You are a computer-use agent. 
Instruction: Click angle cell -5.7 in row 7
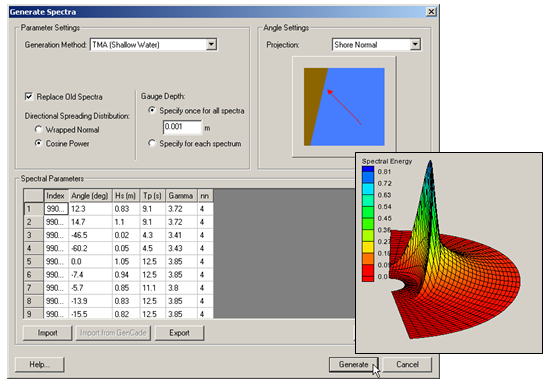90,288
